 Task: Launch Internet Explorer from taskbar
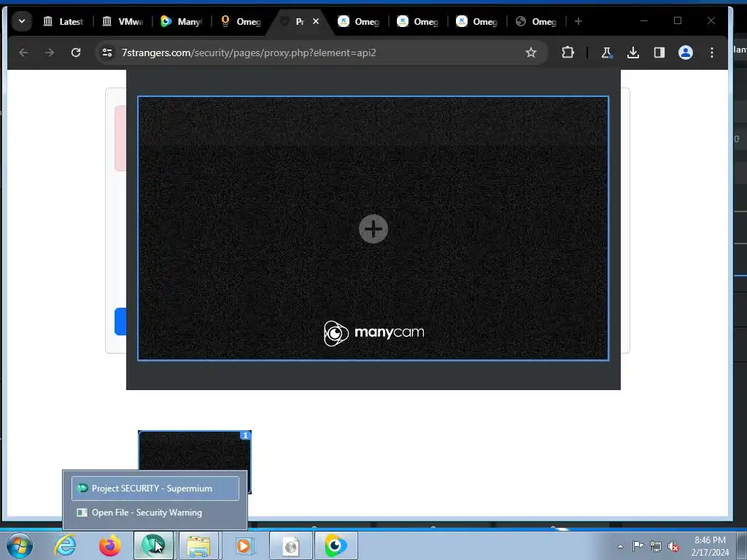click(x=65, y=545)
